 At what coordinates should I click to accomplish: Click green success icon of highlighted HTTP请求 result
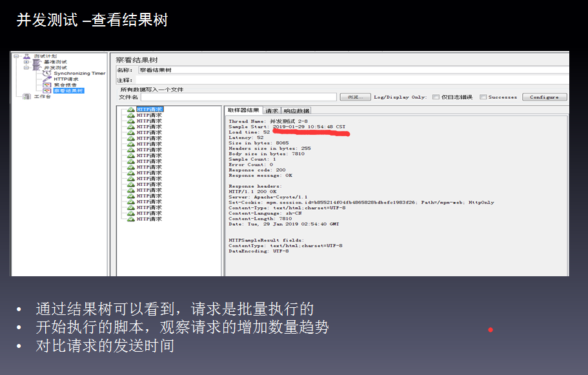point(131,110)
